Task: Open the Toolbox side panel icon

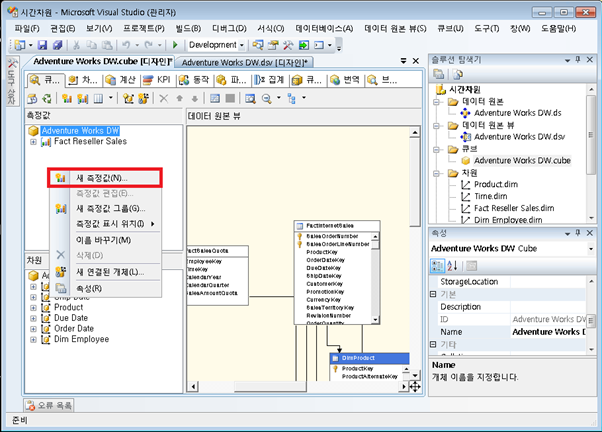Action: [12, 83]
